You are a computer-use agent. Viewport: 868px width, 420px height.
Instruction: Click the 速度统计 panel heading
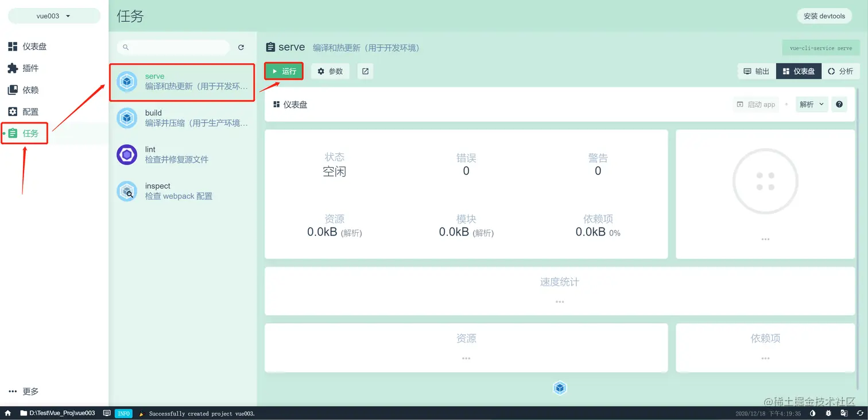click(x=560, y=282)
